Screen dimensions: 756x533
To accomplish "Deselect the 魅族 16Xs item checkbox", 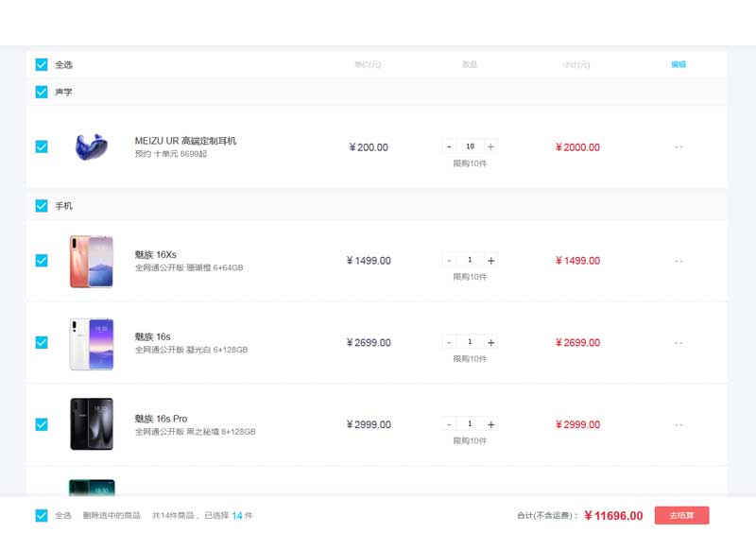I will click(x=42, y=261).
